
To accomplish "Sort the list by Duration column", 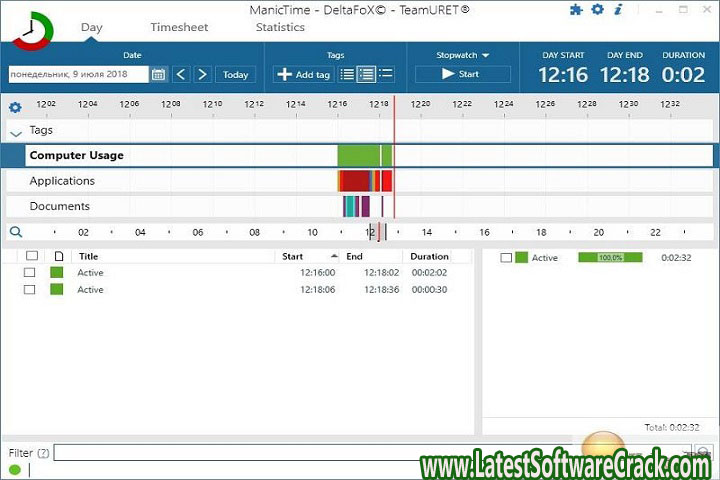I will [x=430, y=256].
